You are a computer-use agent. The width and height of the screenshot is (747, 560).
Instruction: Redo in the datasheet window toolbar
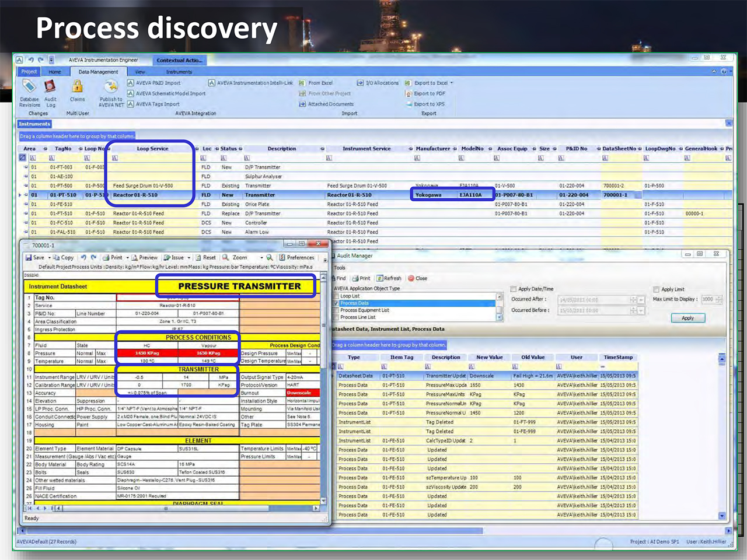pyautogui.click(x=93, y=257)
